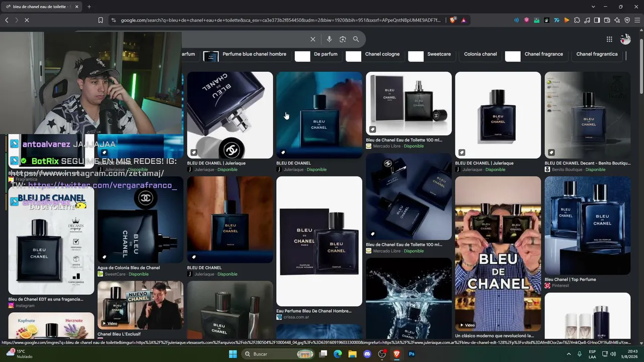Open 'BLEU DE CHANEL Decant' bottle image
Image resolution: width=644 pixels, height=362 pixels.
587,115
